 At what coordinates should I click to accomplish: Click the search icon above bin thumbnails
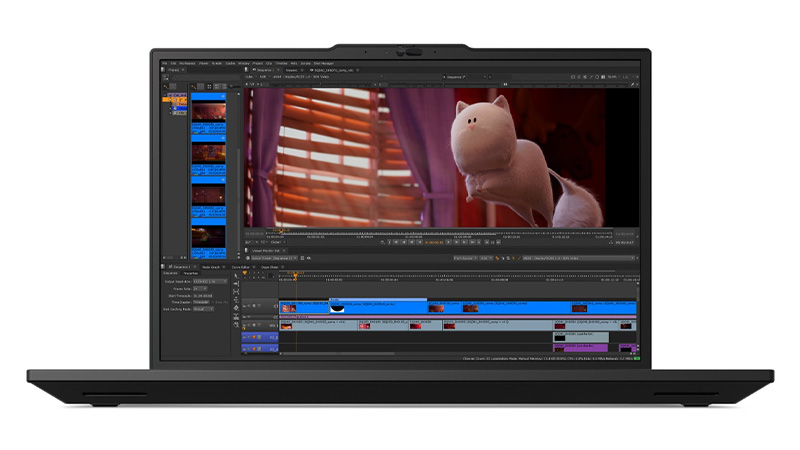coord(193,87)
